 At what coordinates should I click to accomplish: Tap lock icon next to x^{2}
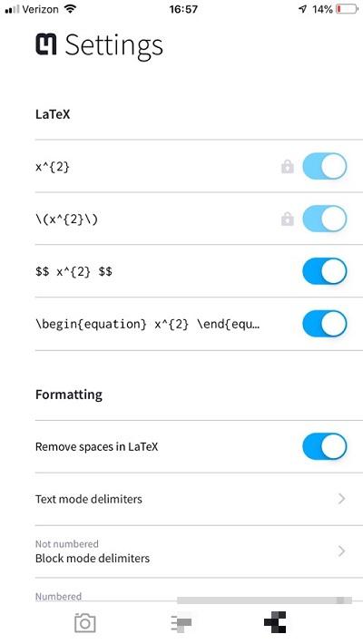click(x=288, y=166)
